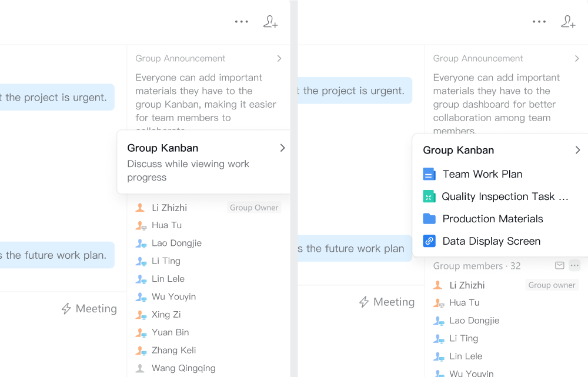Click add member icon in left chat header
588x377 pixels.
pyautogui.click(x=270, y=22)
